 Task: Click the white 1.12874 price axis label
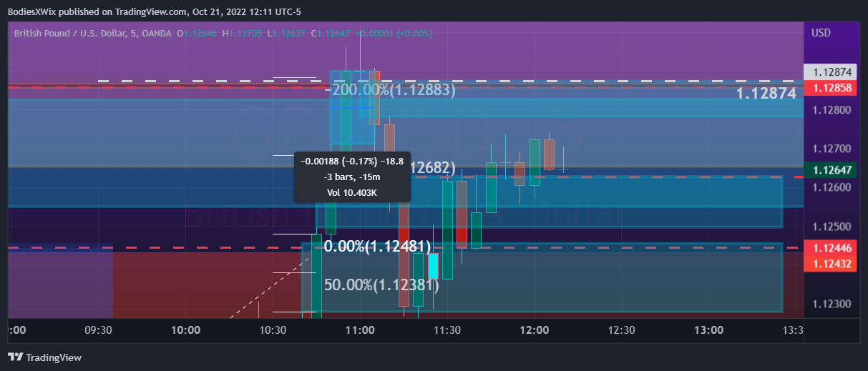tap(831, 72)
